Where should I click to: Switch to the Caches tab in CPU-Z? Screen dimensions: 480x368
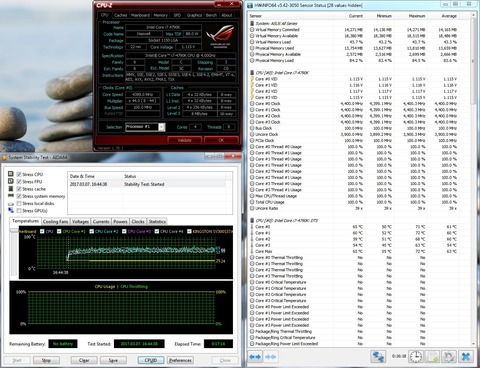pyautogui.click(x=120, y=15)
